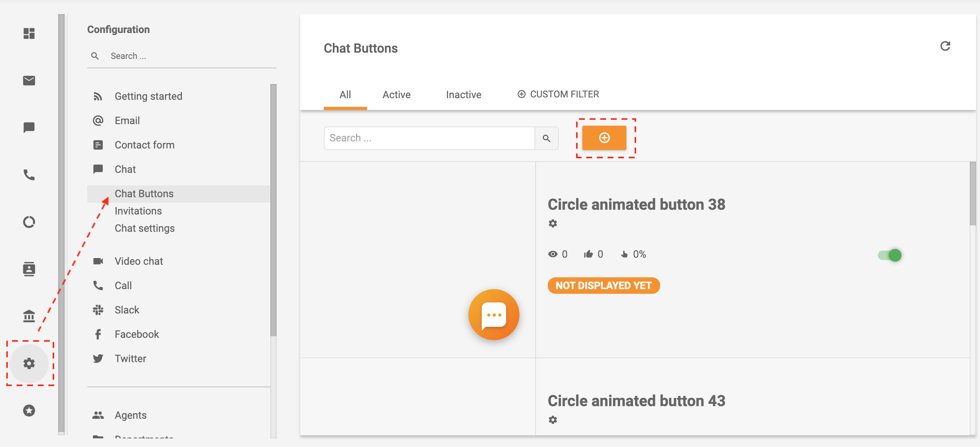Expand the Chat configuration section

[x=125, y=169]
